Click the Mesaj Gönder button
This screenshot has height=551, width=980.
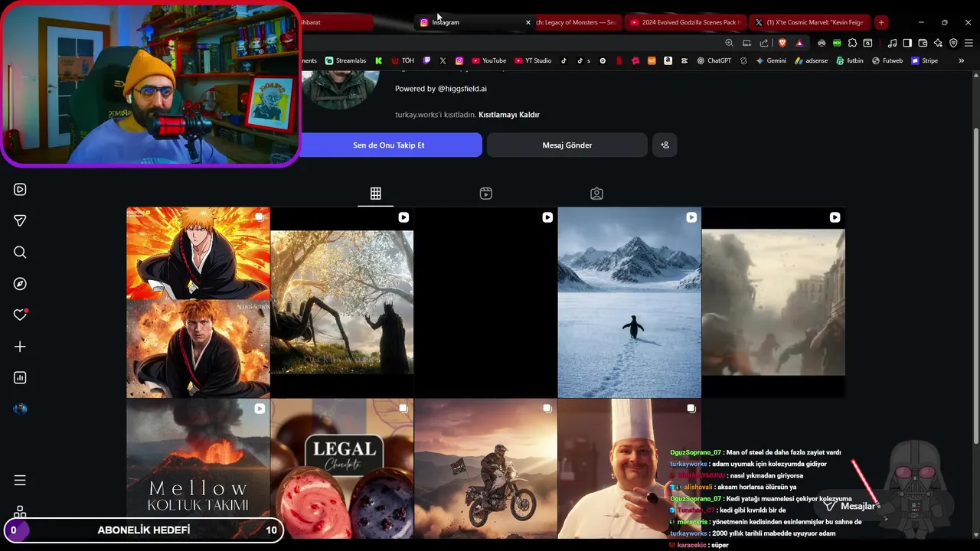point(567,145)
